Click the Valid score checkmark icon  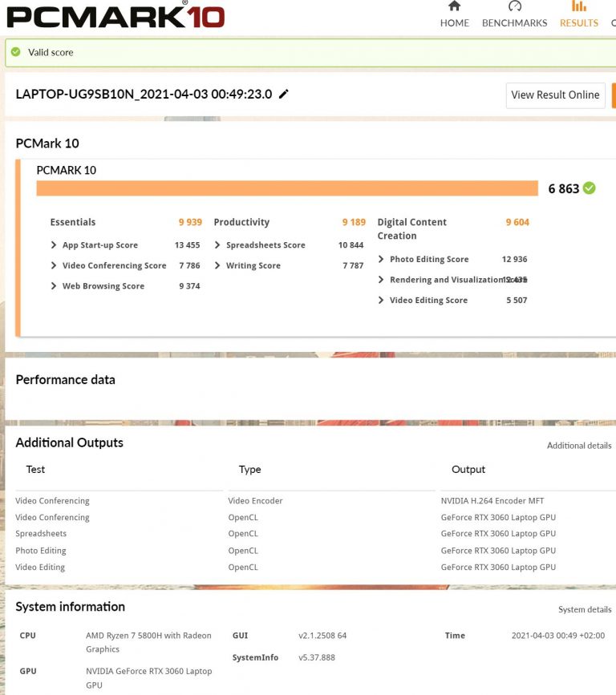tap(17, 53)
